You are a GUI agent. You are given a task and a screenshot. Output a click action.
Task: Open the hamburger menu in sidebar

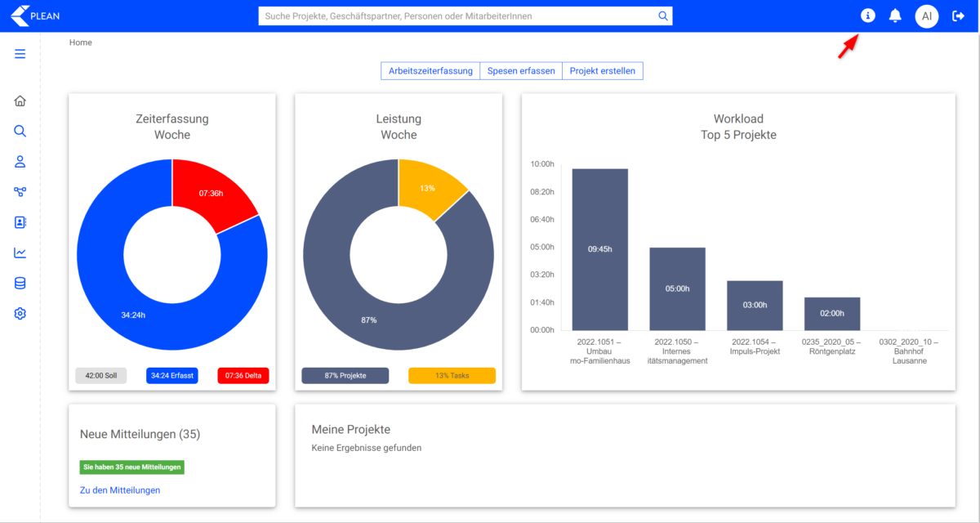coord(20,54)
